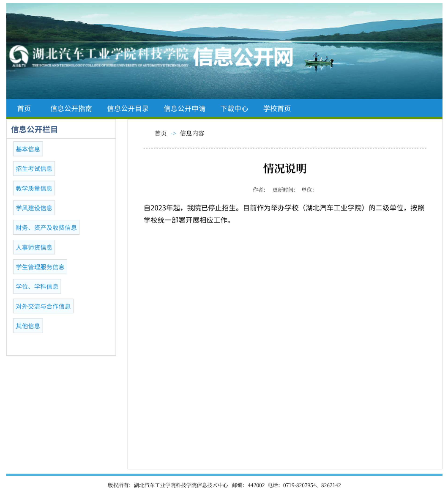
Task: Select the 人事师资信息 sidebar link
Action: (x=34, y=247)
